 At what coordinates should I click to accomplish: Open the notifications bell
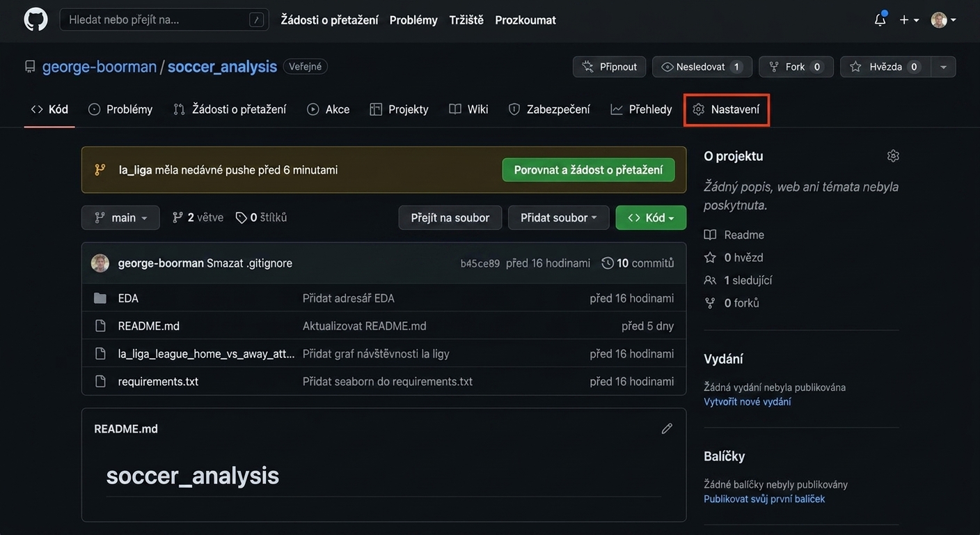[880, 20]
